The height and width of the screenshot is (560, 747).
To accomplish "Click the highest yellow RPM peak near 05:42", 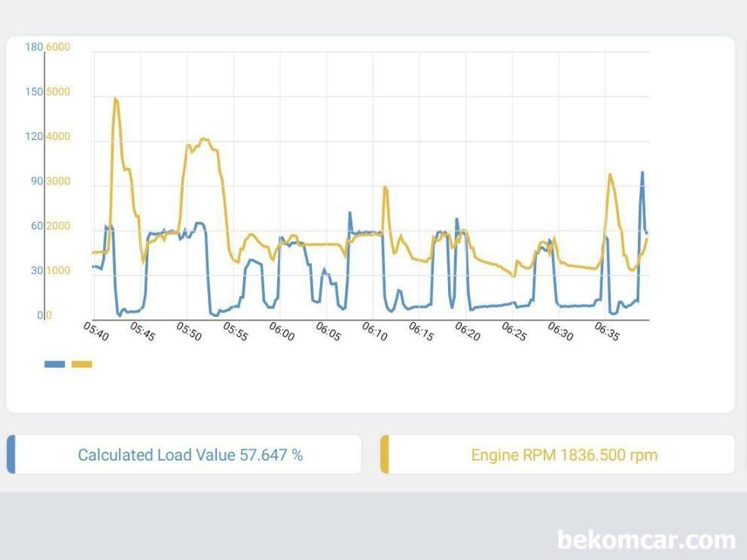I will 115,99.
